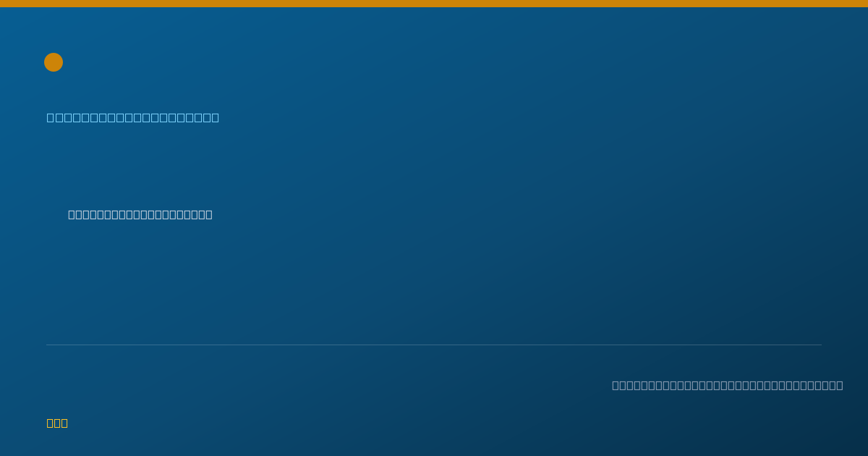The height and width of the screenshot is (456, 868).
Task: Click the short yellow text at bottom left
Action: 57,423
